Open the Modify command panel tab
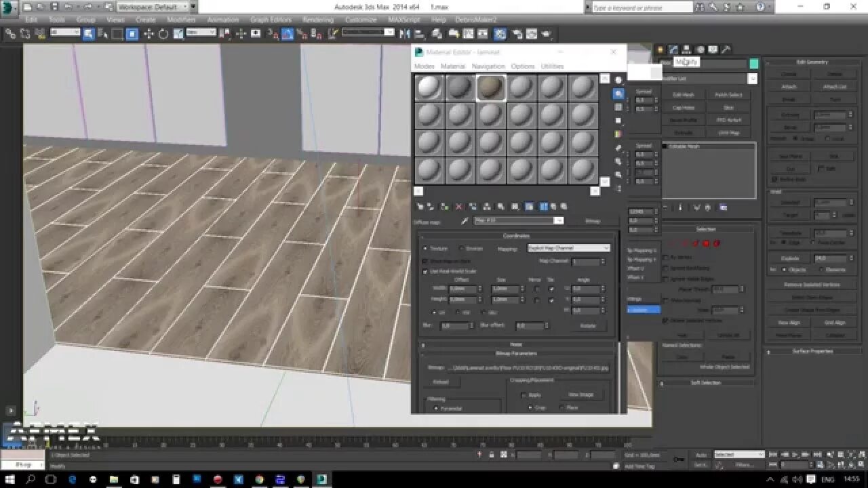 coord(673,49)
